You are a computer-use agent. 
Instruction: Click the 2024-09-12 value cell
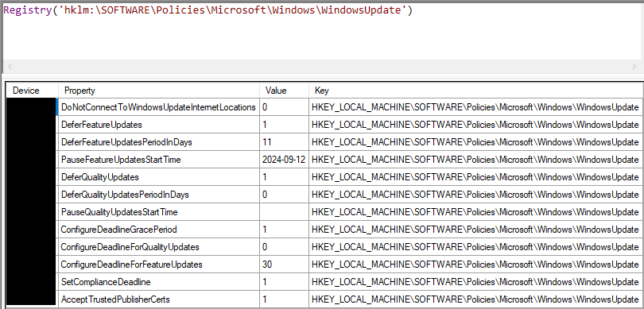(x=284, y=160)
